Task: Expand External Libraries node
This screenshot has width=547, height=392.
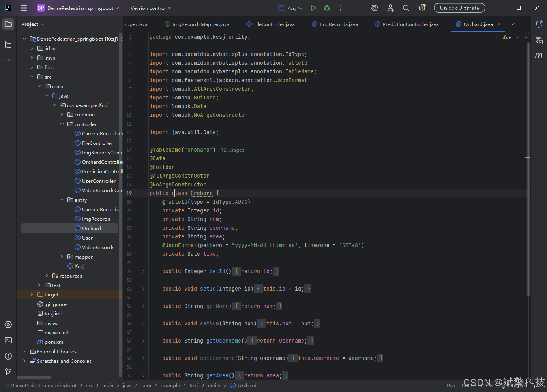Action: pyautogui.click(x=24, y=351)
